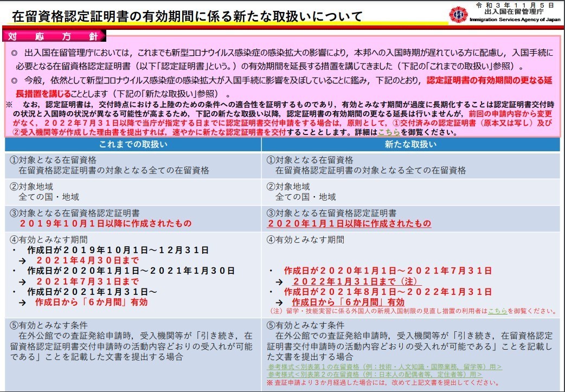This screenshot has width=565, height=392.
Task: Open 参考様式＜別表第１の在留資格 link
Action: [x=384, y=367]
